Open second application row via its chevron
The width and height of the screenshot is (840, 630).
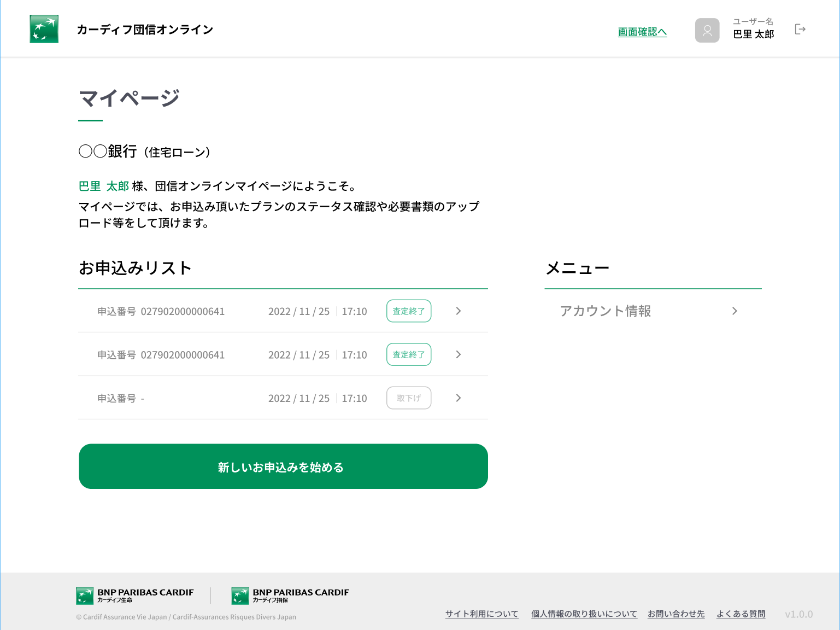click(459, 354)
